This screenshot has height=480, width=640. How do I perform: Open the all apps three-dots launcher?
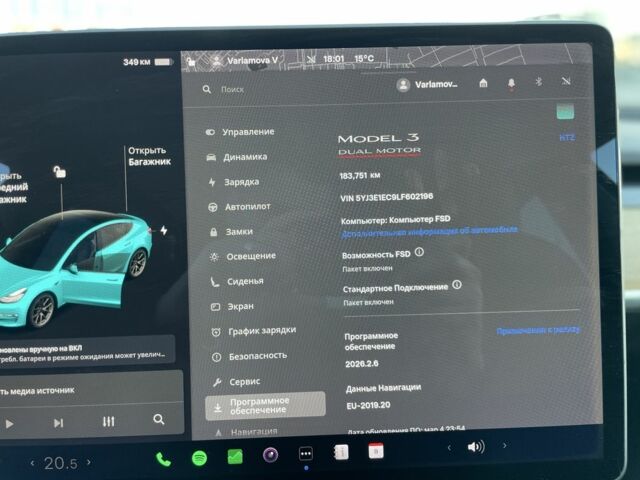pyautogui.click(x=306, y=454)
